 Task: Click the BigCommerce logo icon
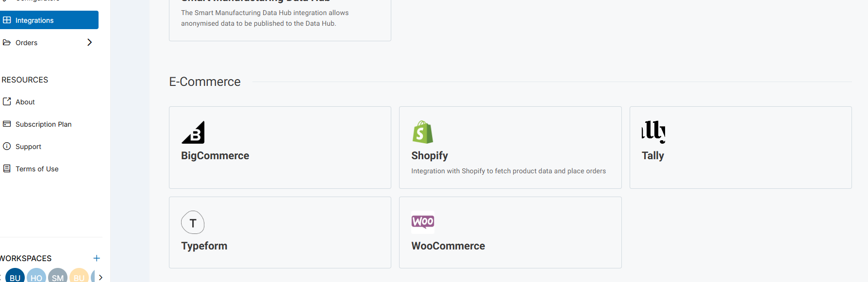click(x=193, y=132)
